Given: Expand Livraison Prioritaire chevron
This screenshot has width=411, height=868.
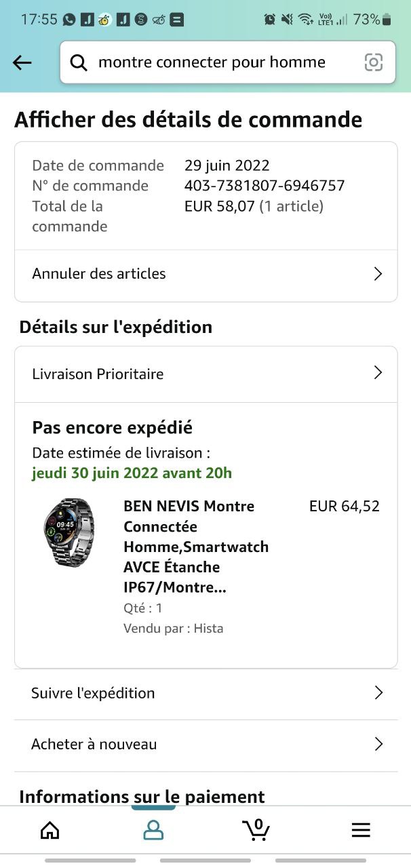Looking at the screenshot, I should coord(378,373).
